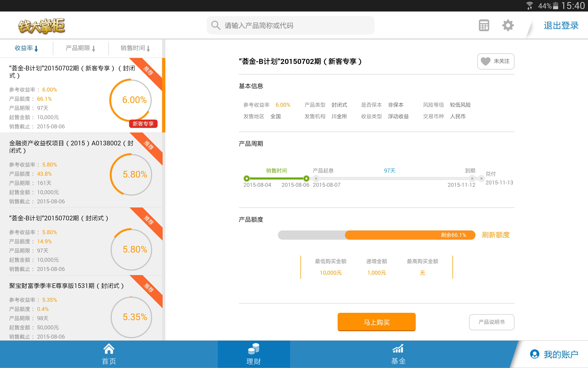The image size is (588, 368).
Task: Click the 剩余66.1% quota progress bar
Action: tap(376, 235)
